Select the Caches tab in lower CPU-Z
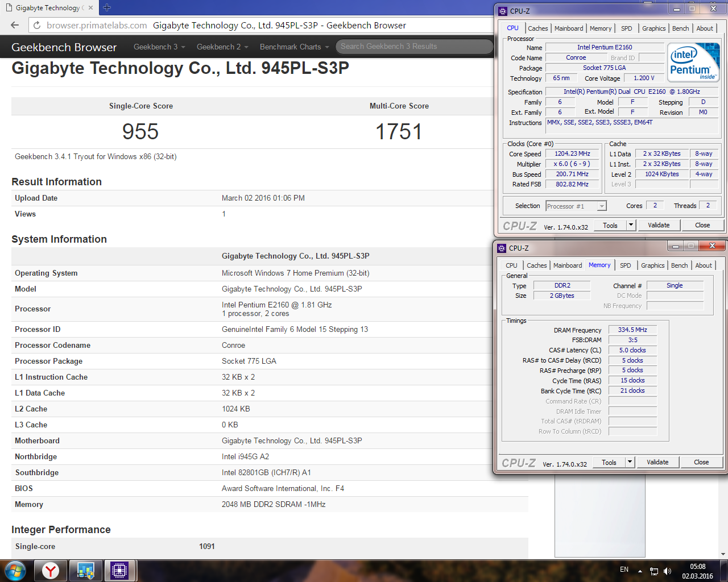 point(536,265)
